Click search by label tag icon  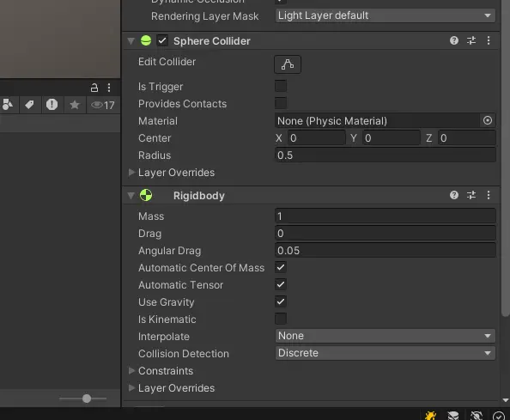[29, 105]
